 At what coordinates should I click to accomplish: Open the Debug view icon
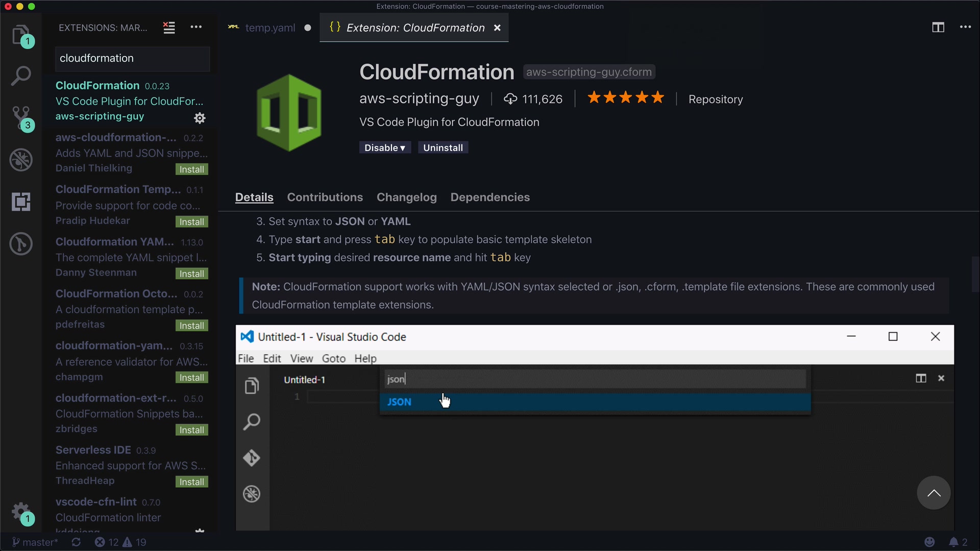21,160
